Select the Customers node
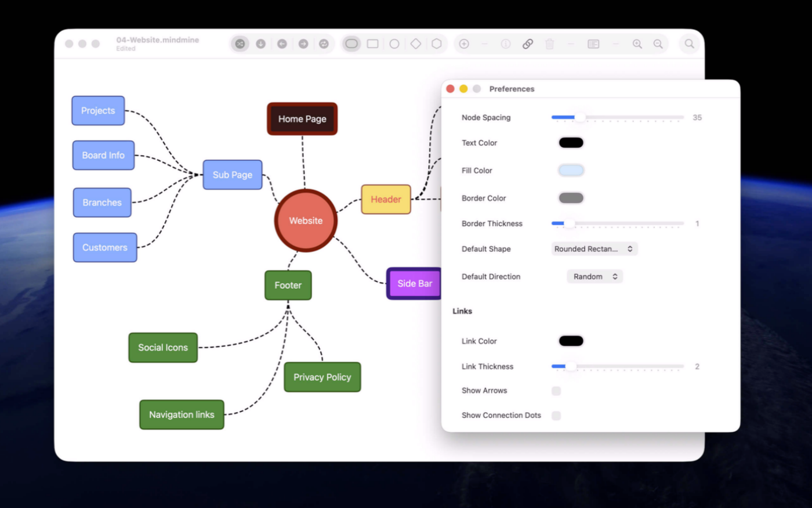Image resolution: width=812 pixels, height=508 pixels. tap(105, 248)
